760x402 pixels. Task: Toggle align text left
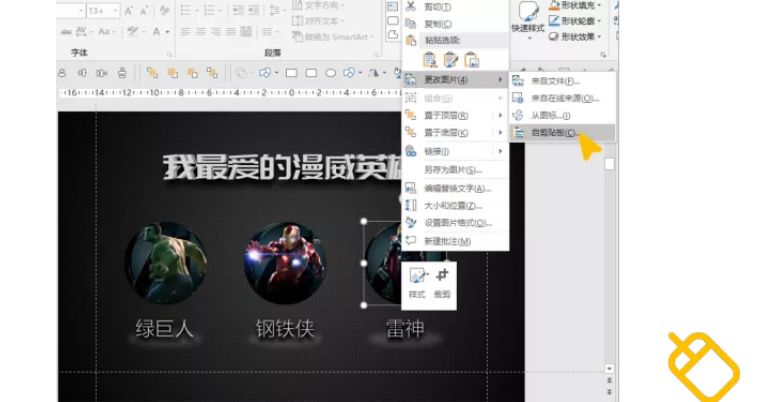(185, 32)
